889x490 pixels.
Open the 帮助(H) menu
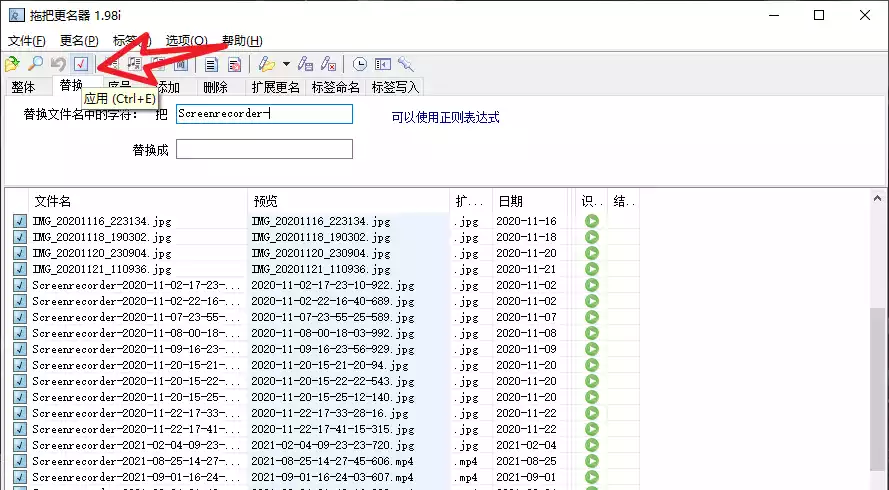click(242, 41)
